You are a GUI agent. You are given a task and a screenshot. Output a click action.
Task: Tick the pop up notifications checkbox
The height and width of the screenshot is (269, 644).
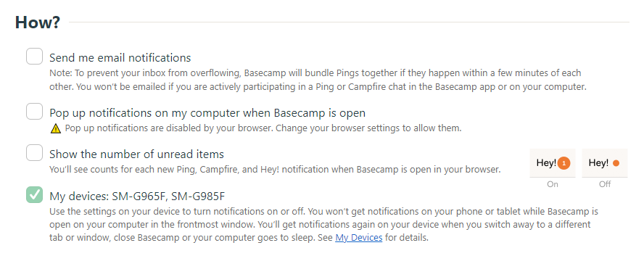(x=35, y=111)
